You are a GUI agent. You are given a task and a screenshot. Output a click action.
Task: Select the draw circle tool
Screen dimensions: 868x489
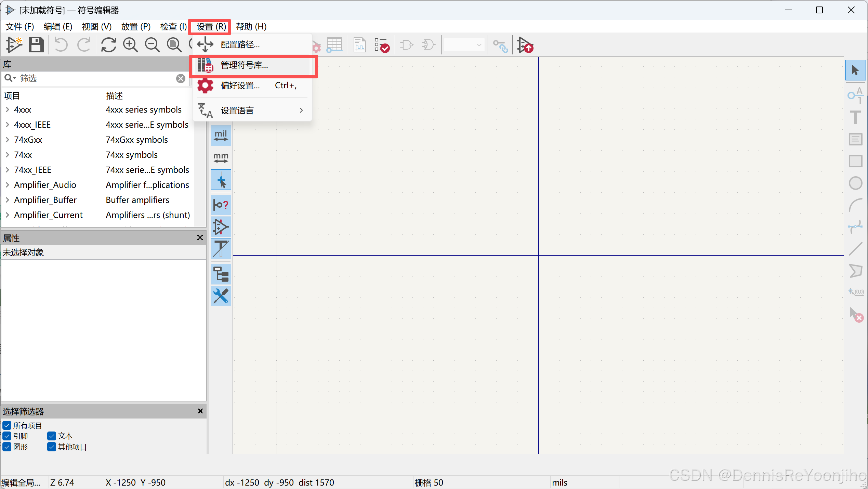[855, 183]
